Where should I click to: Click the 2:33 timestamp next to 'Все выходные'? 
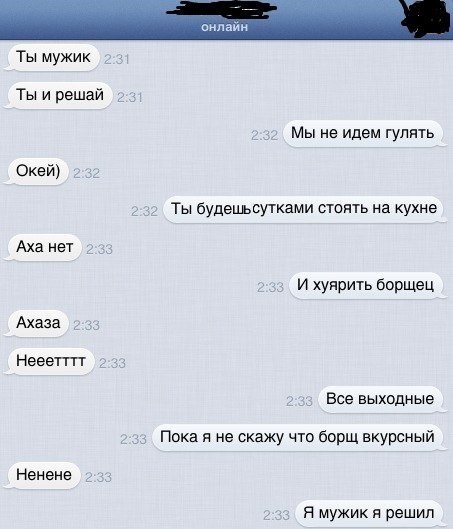(299, 401)
